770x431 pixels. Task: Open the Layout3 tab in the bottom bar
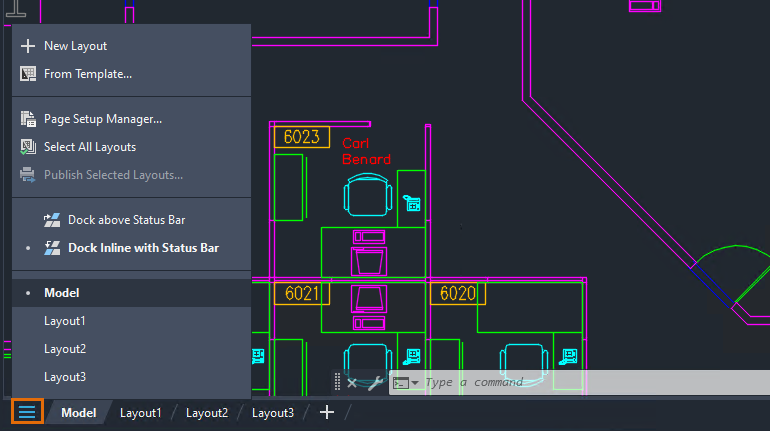[x=273, y=413]
